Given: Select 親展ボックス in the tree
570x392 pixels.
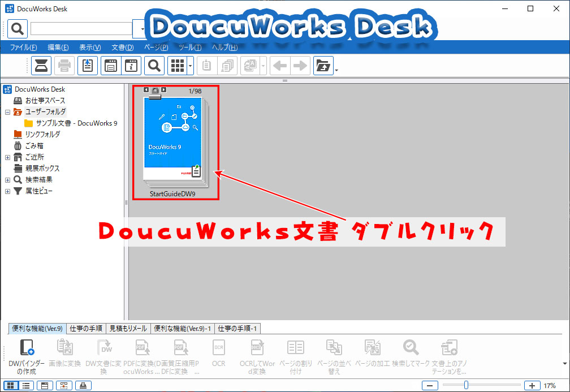Looking at the screenshot, I should 42,169.
